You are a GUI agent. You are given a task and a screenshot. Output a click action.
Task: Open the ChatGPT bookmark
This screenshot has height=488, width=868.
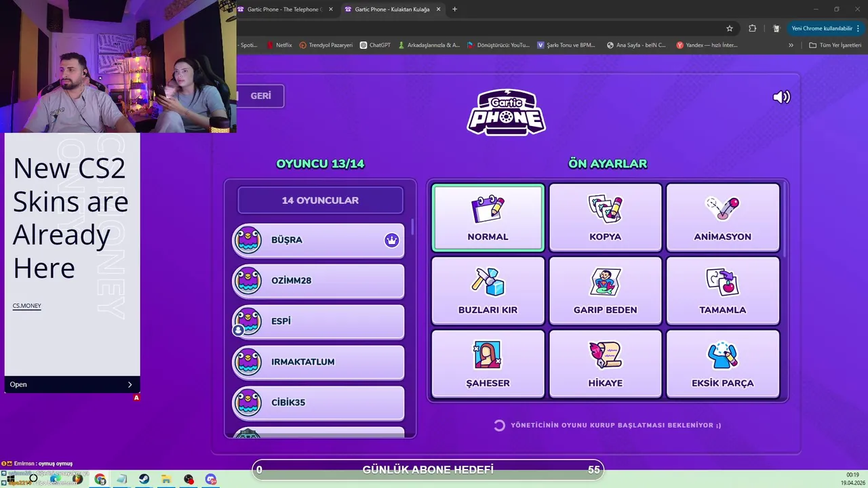pos(376,45)
